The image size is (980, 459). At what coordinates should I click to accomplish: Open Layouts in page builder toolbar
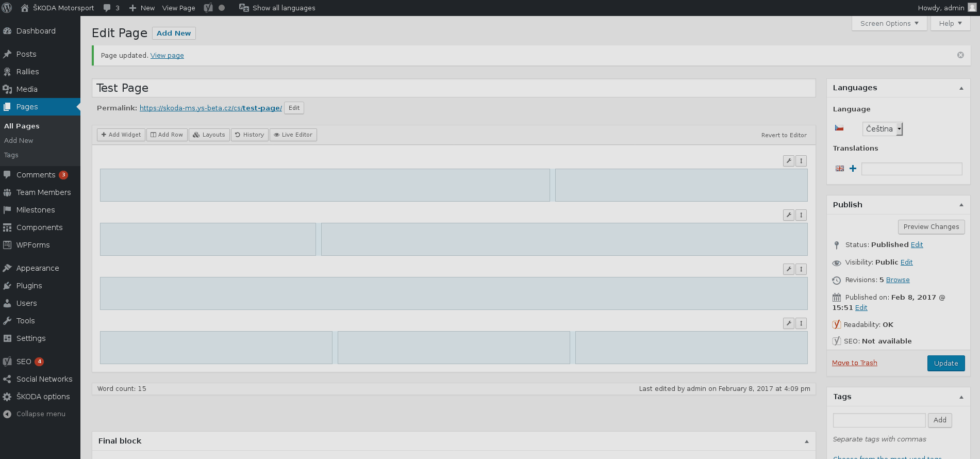pyautogui.click(x=209, y=135)
